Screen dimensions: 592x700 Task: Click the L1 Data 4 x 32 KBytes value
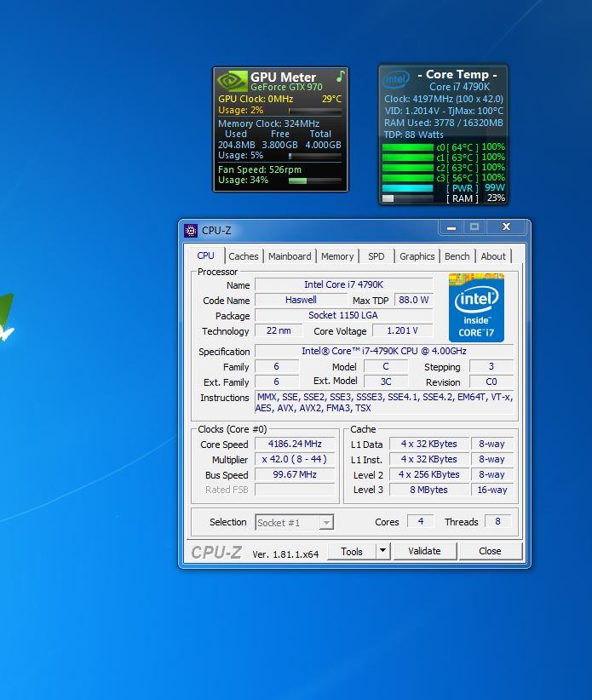pos(429,444)
